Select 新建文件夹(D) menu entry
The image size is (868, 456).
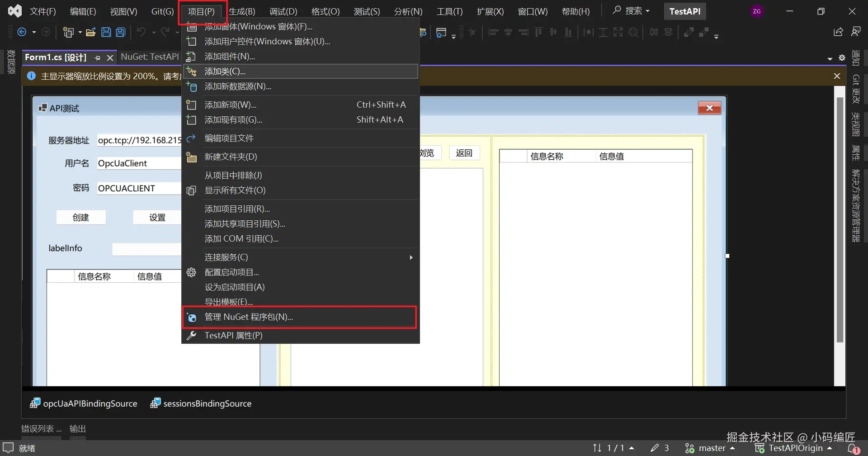pos(300,157)
